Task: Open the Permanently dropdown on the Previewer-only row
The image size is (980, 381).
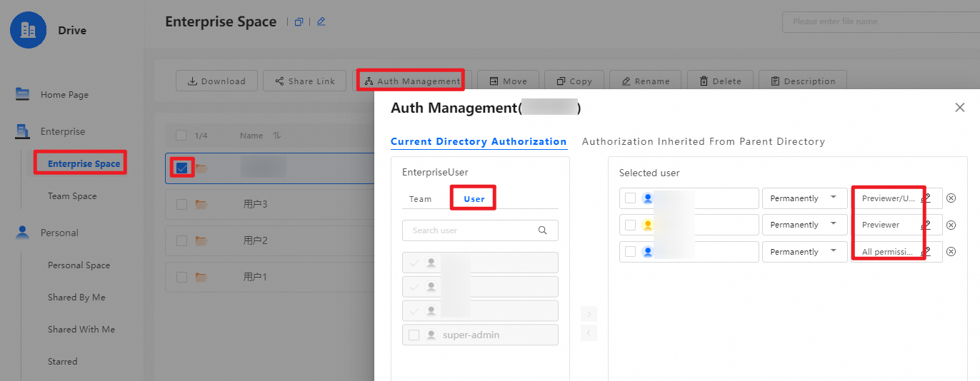Action: pos(804,225)
